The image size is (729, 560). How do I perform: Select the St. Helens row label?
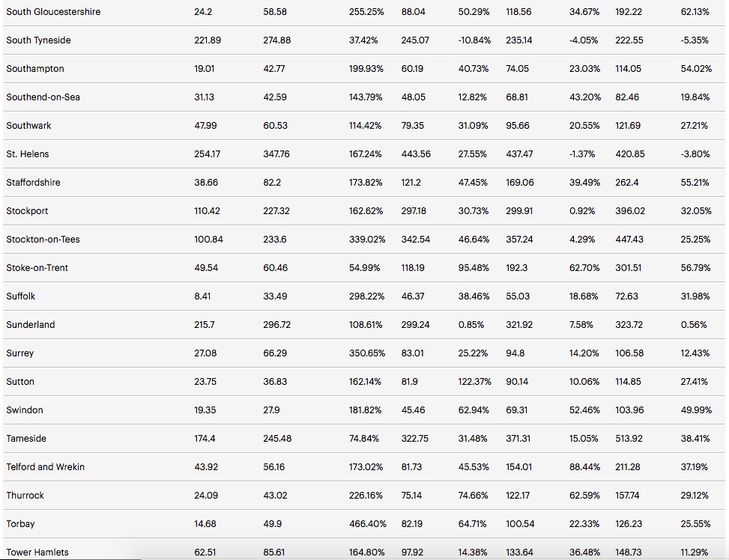(27, 154)
